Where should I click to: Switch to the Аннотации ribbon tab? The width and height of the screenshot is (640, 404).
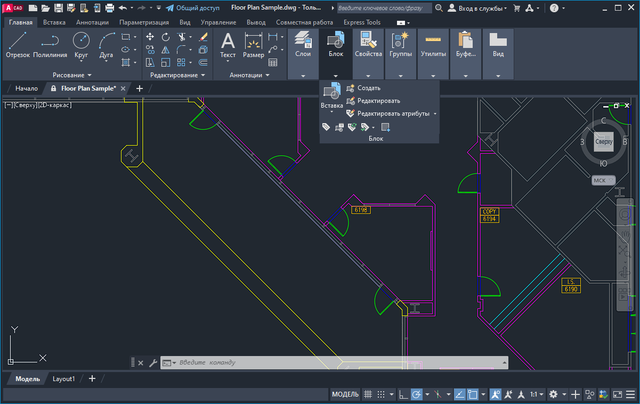point(91,21)
